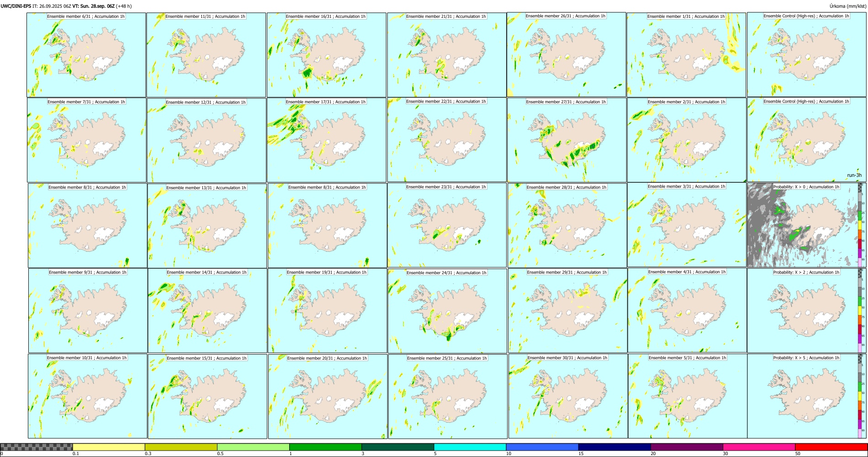868x457 pixels.
Task: Open the Ensemble member 15/31 map
Action: [207, 397]
